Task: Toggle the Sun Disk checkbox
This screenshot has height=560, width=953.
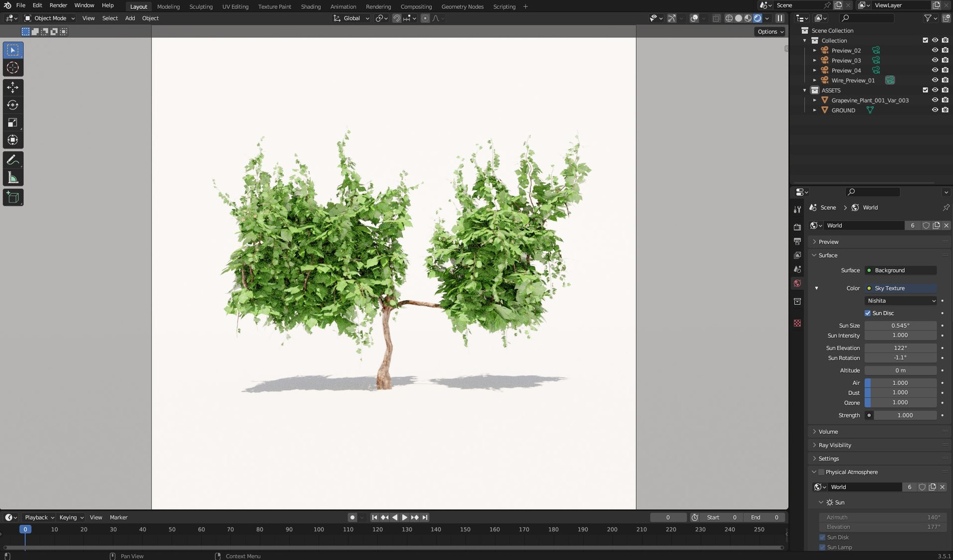Action: click(x=822, y=538)
